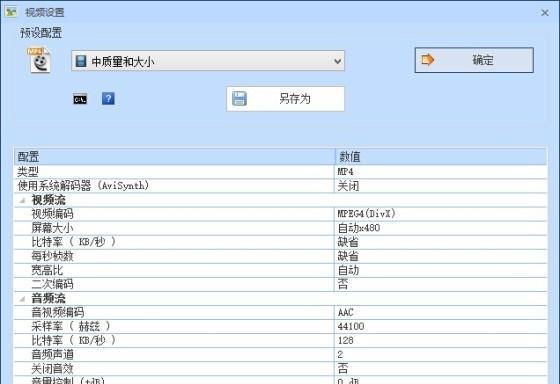Collapse the 视频流 group
Image resolution: width=560 pixels, height=384 pixels.
(22, 200)
